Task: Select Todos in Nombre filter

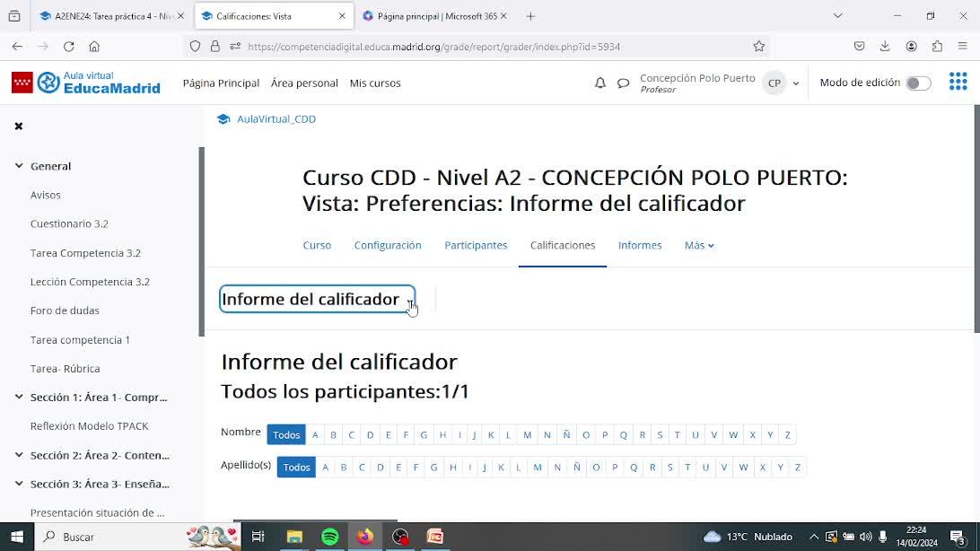Action: pos(286,435)
